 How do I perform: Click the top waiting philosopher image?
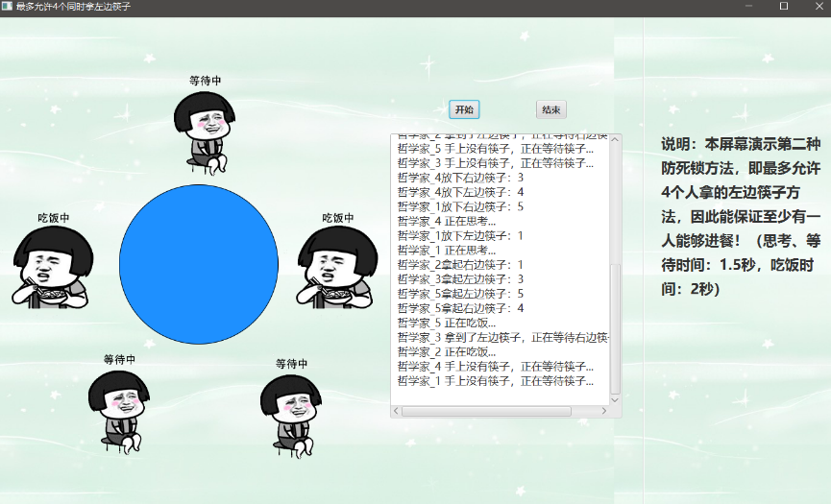205,132
